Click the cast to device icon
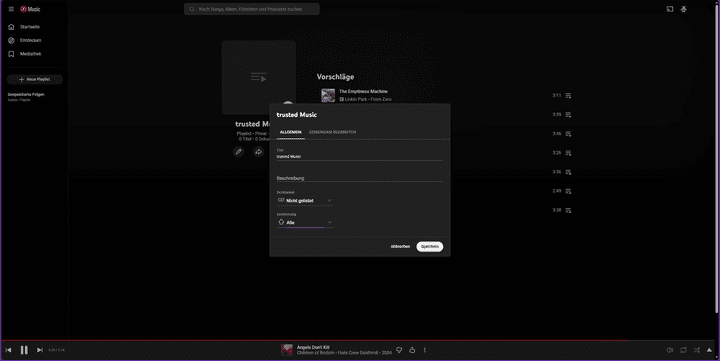Viewport: 720px width, 361px height. tap(670, 9)
